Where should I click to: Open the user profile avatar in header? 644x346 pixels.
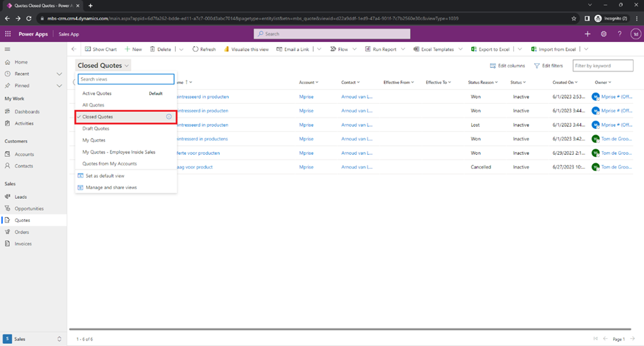tap(636, 34)
